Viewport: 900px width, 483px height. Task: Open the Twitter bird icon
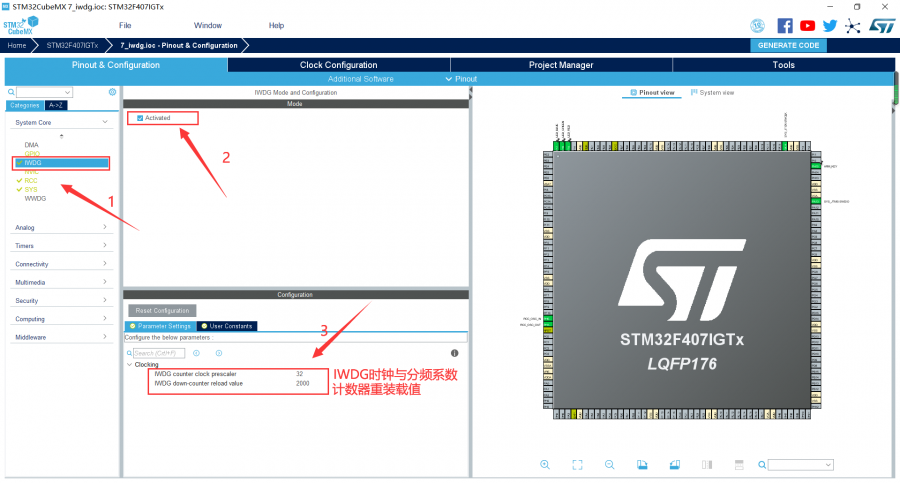[829, 25]
